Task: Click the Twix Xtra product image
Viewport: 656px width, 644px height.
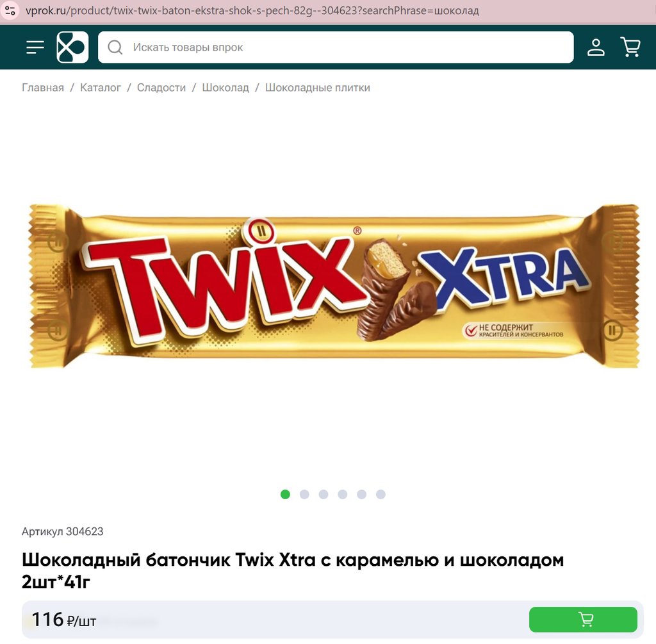Action: [334, 286]
